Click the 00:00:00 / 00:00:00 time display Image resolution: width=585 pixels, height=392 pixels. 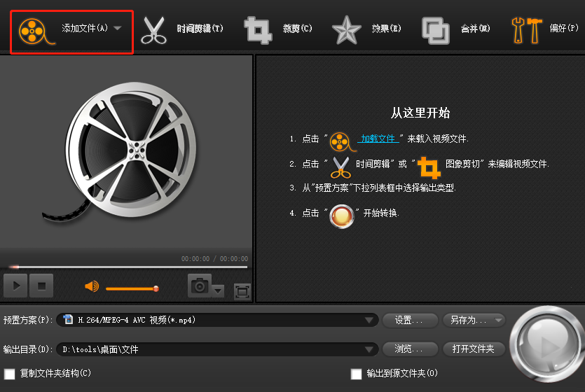(x=214, y=258)
